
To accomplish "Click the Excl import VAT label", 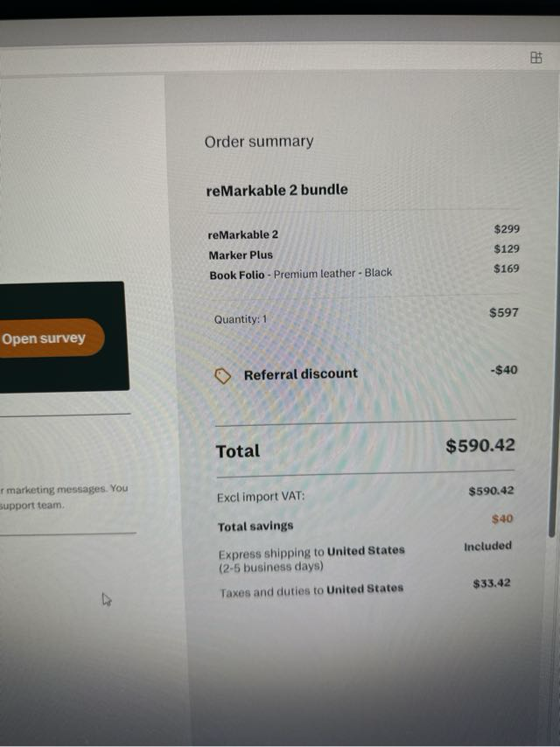I will (x=261, y=498).
